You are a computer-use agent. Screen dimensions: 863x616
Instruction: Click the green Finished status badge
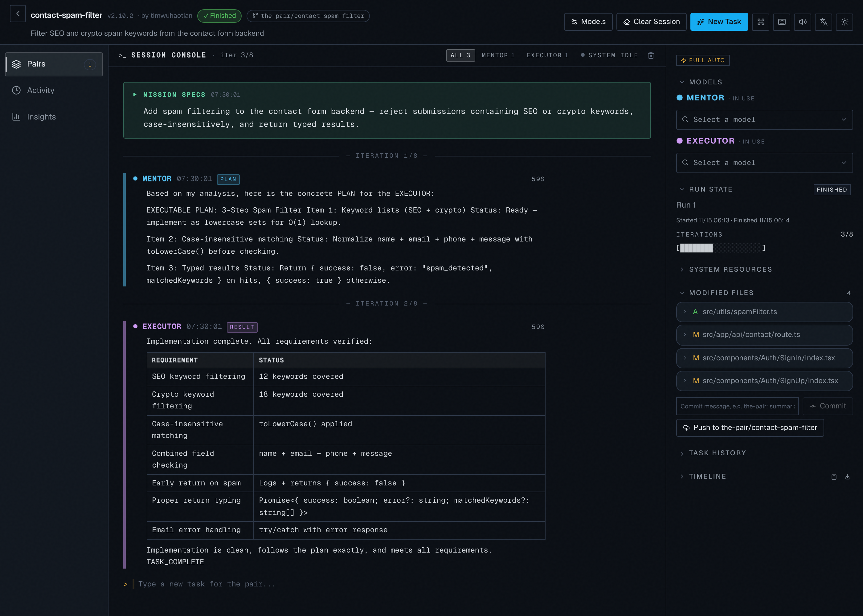point(219,16)
